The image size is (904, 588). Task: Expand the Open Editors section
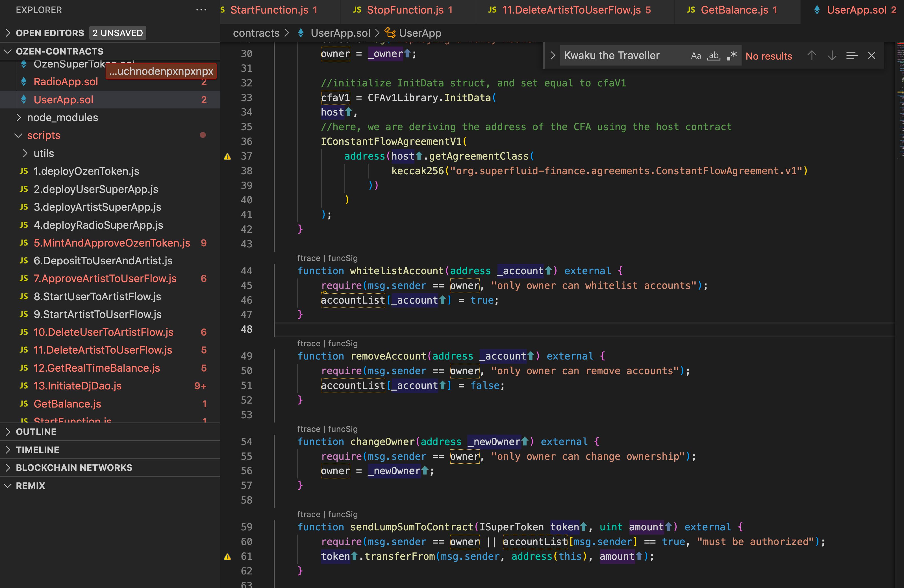pyautogui.click(x=8, y=33)
